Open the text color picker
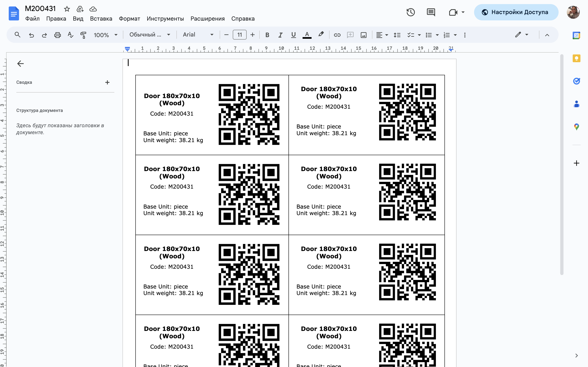 307,35
